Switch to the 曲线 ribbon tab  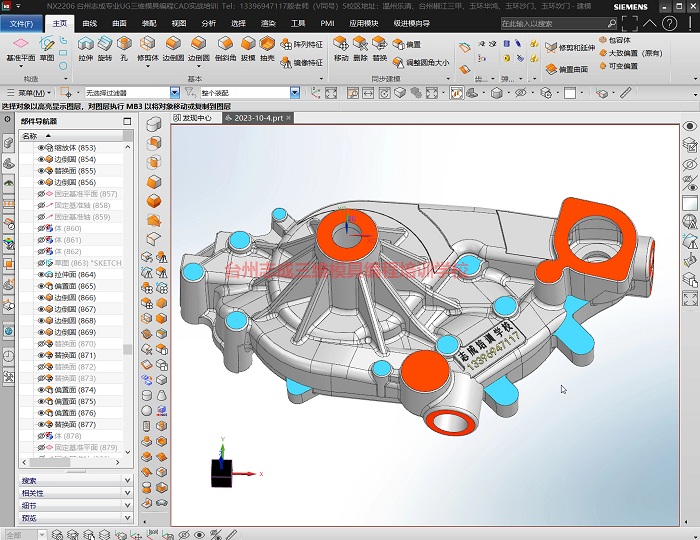90,23
